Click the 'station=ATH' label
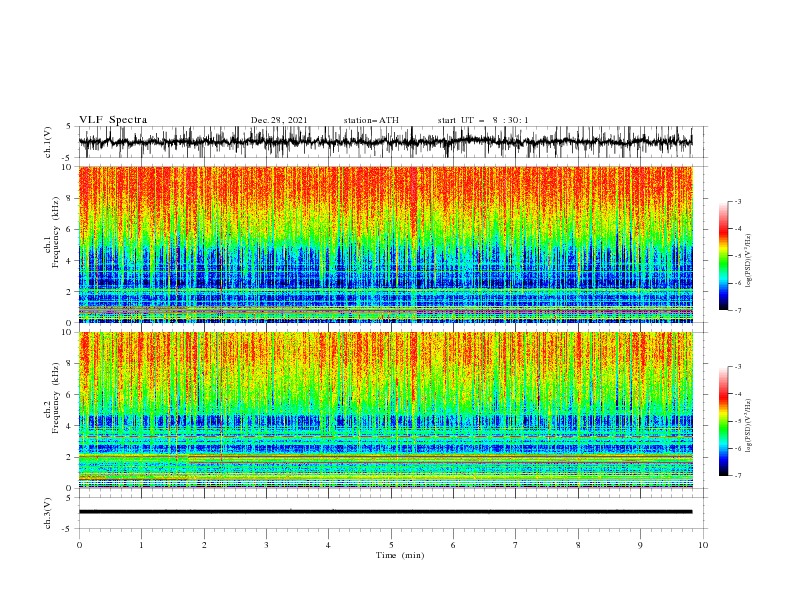792x612 pixels. click(x=371, y=120)
